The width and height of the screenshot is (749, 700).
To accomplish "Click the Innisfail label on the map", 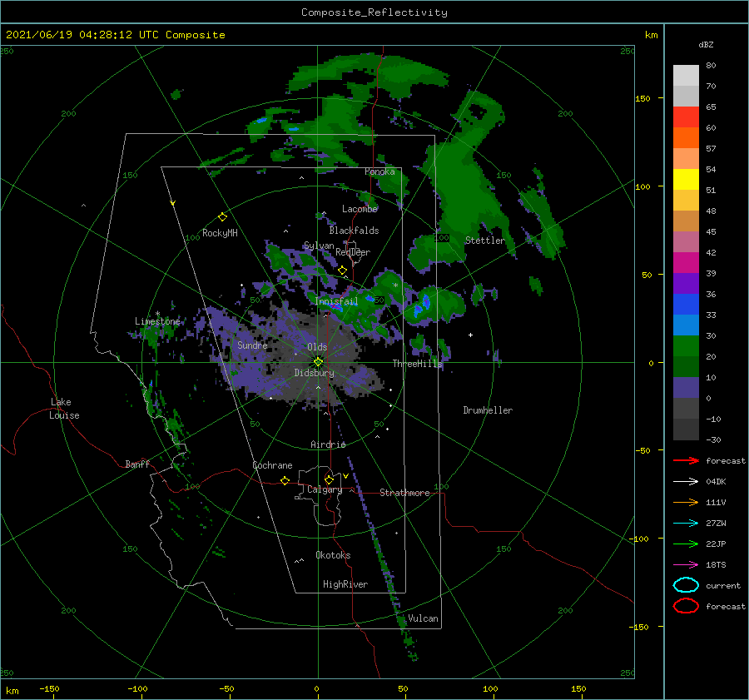I will [x=336, y=301].
